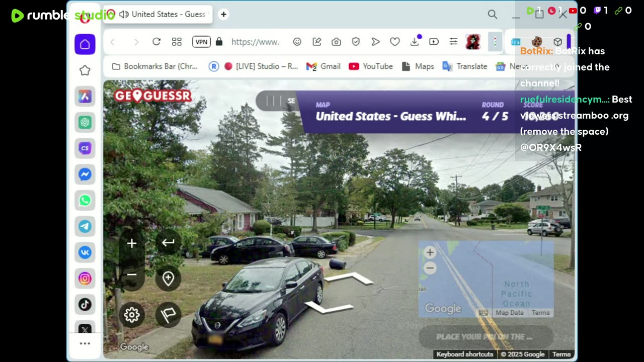Viewport: 644px width, 362px height.
Task: Open a new tab with plus button
Action: coord(224,14)
